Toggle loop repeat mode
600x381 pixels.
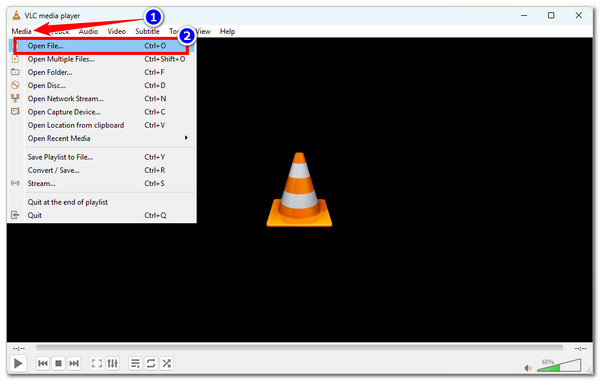click(x=151, y=363)
